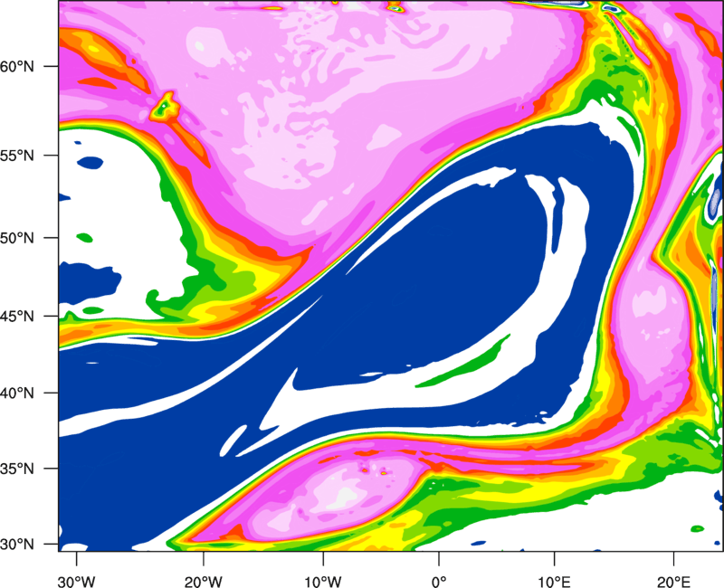Click the 20°E longitude label

(673, 582)
